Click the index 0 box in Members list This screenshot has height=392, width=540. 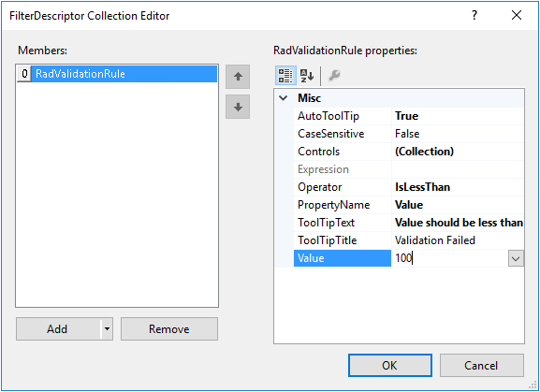[24, 74]
